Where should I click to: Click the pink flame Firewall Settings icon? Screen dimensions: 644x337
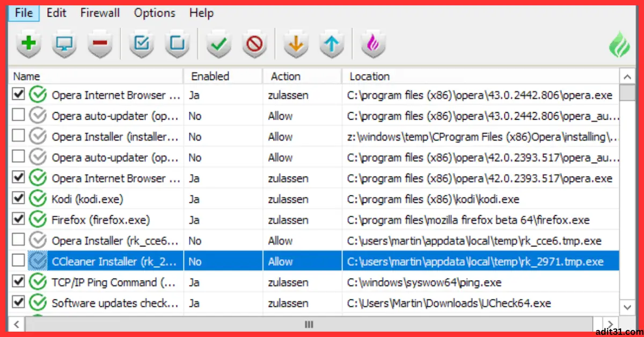(x=373, y=45)
